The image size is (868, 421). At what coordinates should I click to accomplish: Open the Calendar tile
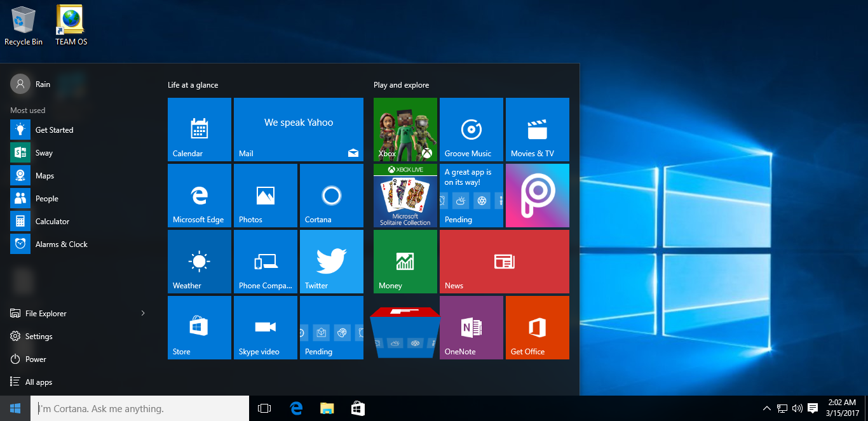click(x=200, y=130)
